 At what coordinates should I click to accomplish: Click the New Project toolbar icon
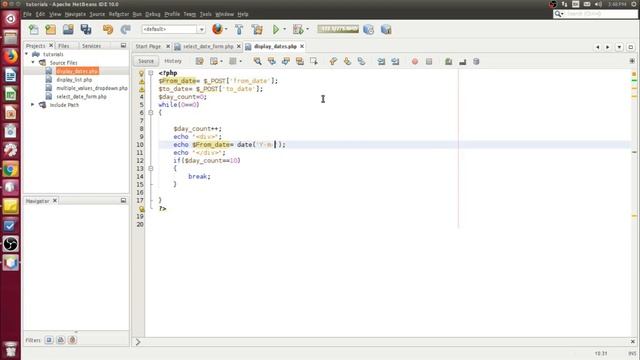coord(51,29)
